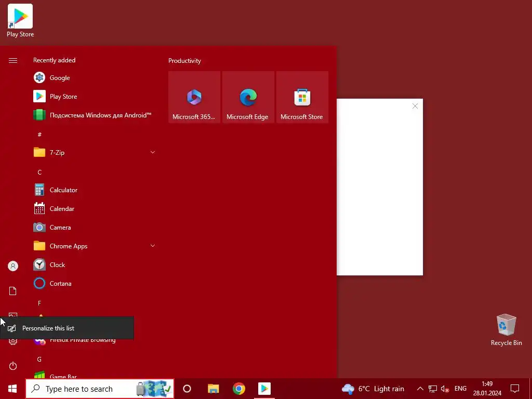This screenshot has height=399, width=532.
Task: Click the user account icon in Start sidebar
Action: 13,266
